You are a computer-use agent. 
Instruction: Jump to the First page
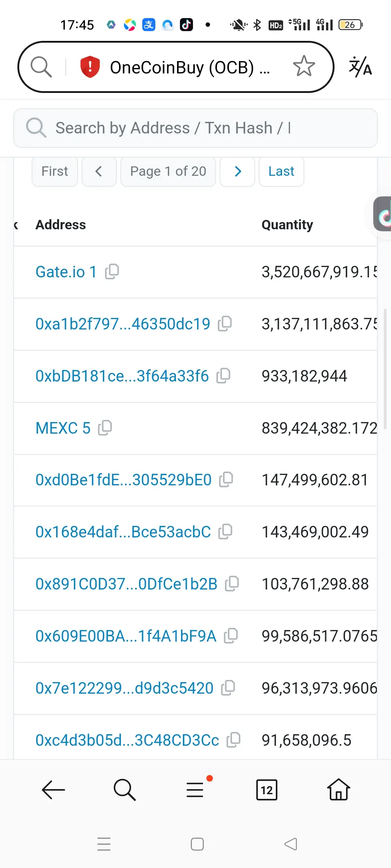(x=55, y=171)
